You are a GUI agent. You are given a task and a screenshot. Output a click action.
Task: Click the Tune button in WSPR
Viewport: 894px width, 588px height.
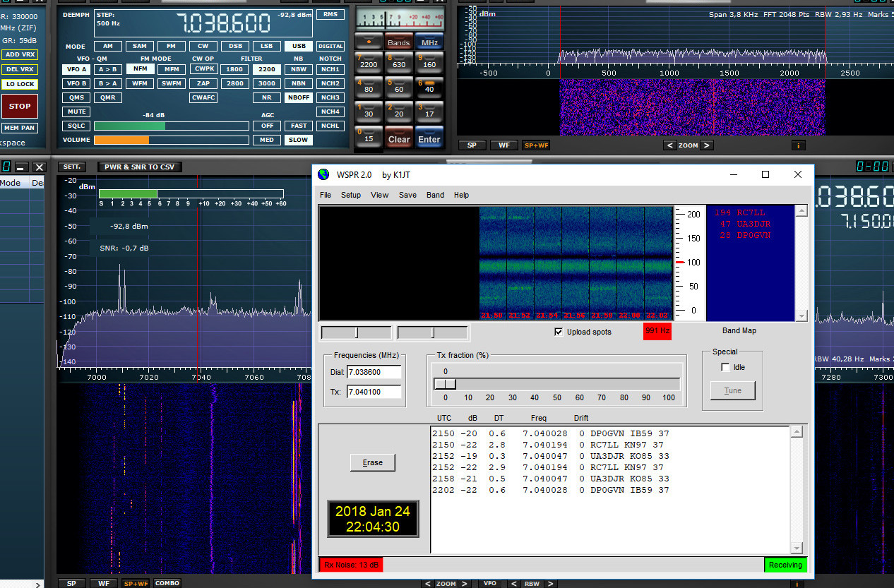[x=732, y=390]
